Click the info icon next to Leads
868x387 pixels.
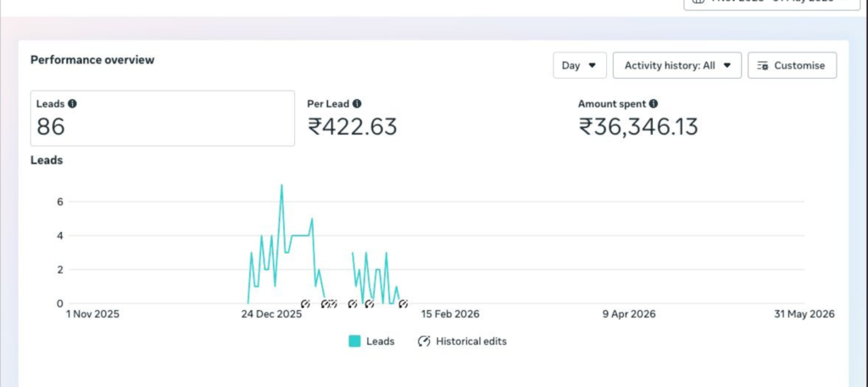[73, 103]
